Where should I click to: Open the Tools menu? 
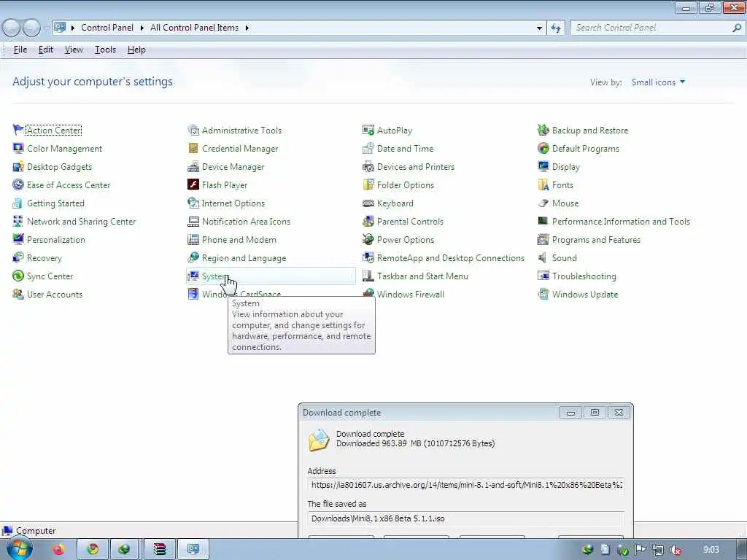tap(105, 50)
